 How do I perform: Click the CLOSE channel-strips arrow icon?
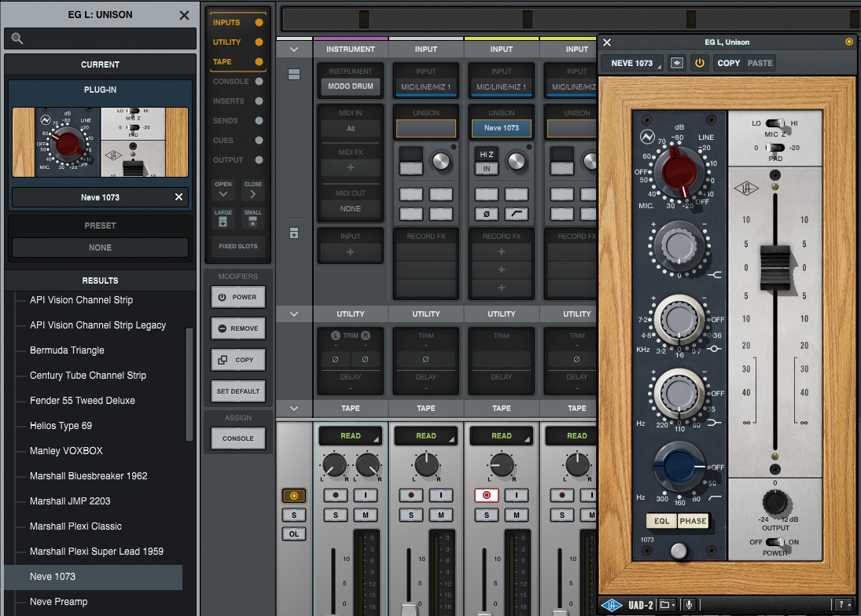tap(252, 194)
